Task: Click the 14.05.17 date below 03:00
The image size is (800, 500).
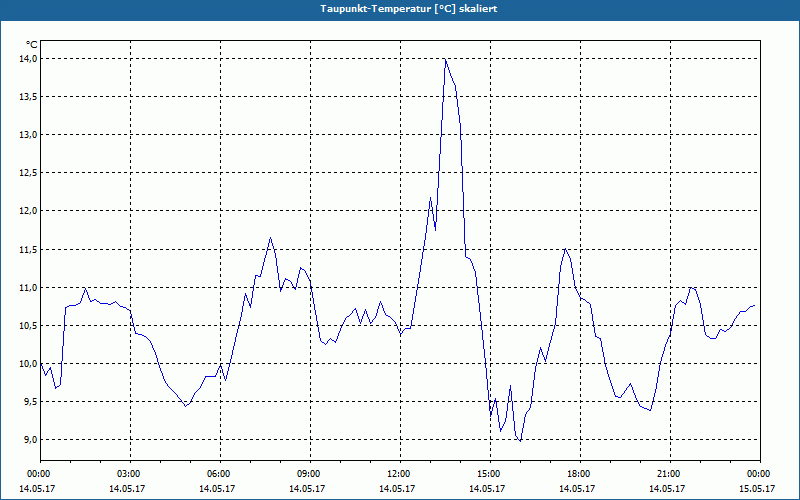Action: (x=127, y=488)
